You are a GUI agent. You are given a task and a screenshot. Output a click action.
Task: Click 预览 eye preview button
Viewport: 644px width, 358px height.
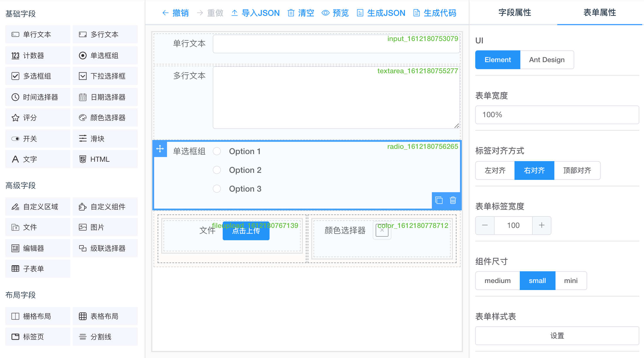point(335,13)
